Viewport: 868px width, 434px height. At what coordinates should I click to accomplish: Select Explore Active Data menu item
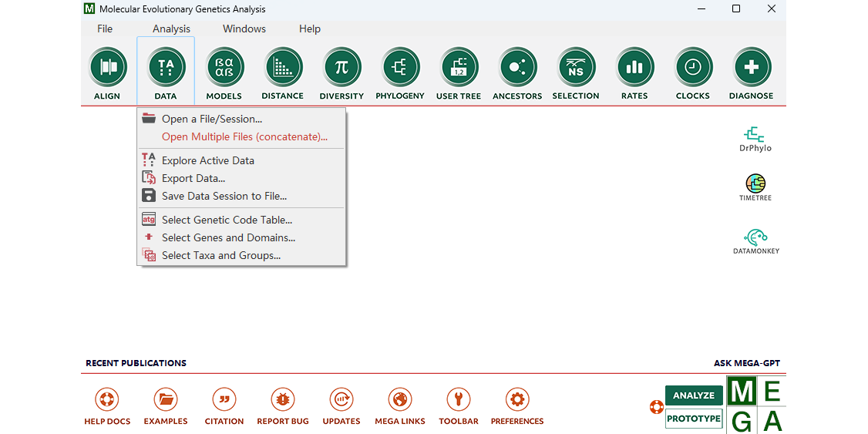click(207, 160)
